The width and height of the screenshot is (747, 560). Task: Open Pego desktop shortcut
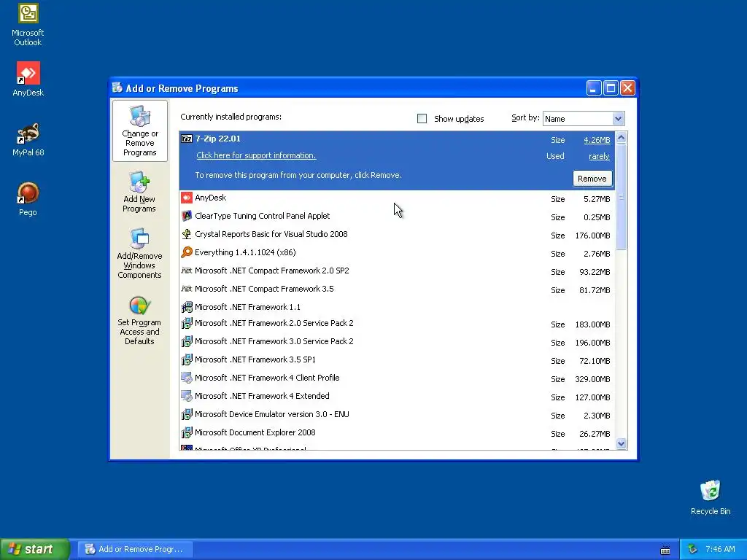point(28,199)
